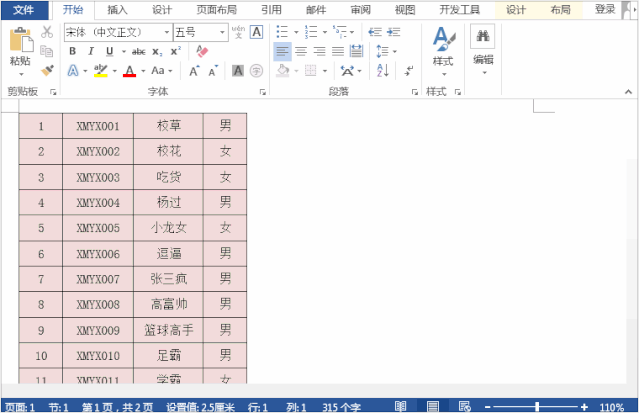Click the zoom slider handle
The width and height of the screenshot is (639, 413).
(x=537, y=406)
